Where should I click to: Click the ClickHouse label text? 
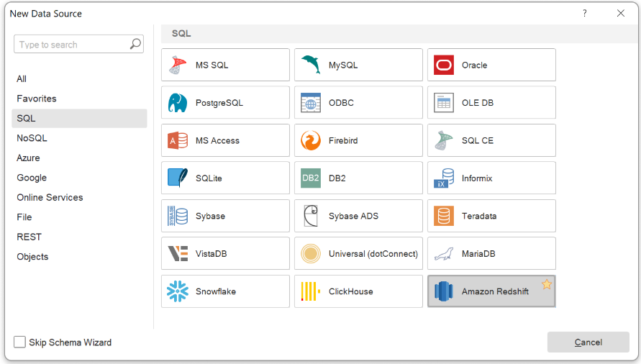pos(351,291)
